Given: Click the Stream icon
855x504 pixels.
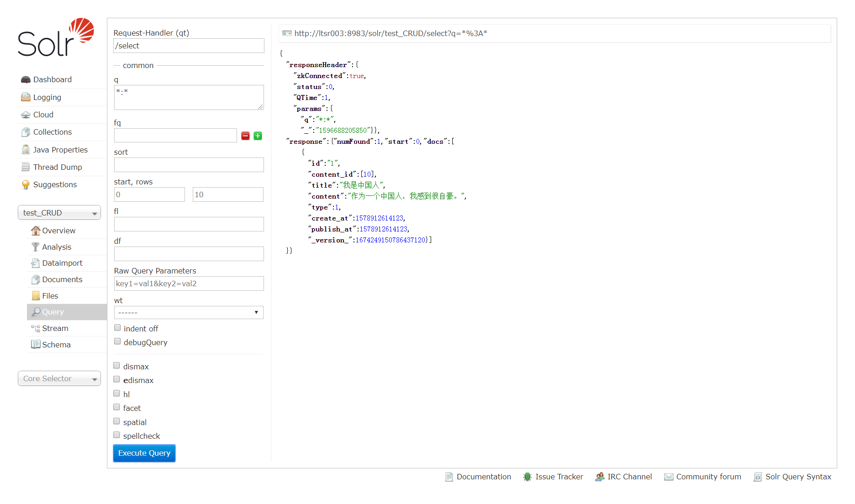Looking at the screenshot, I should click(36, 328).
